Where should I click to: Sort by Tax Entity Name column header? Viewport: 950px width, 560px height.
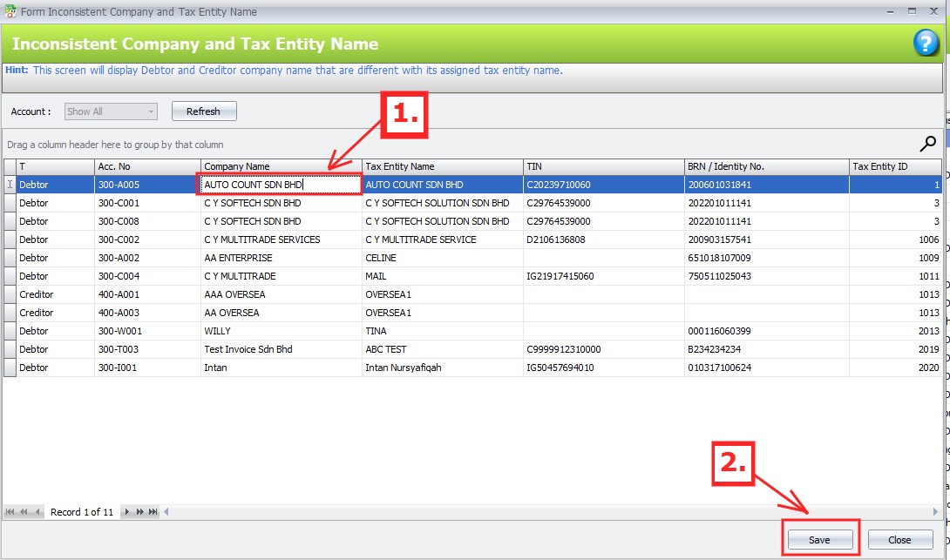point(442,166)
